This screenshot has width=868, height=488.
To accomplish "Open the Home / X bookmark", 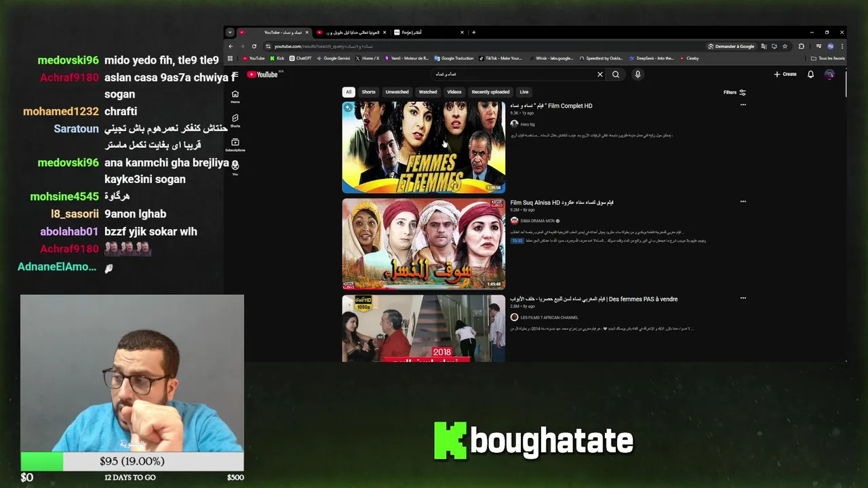I will (368, 58).
